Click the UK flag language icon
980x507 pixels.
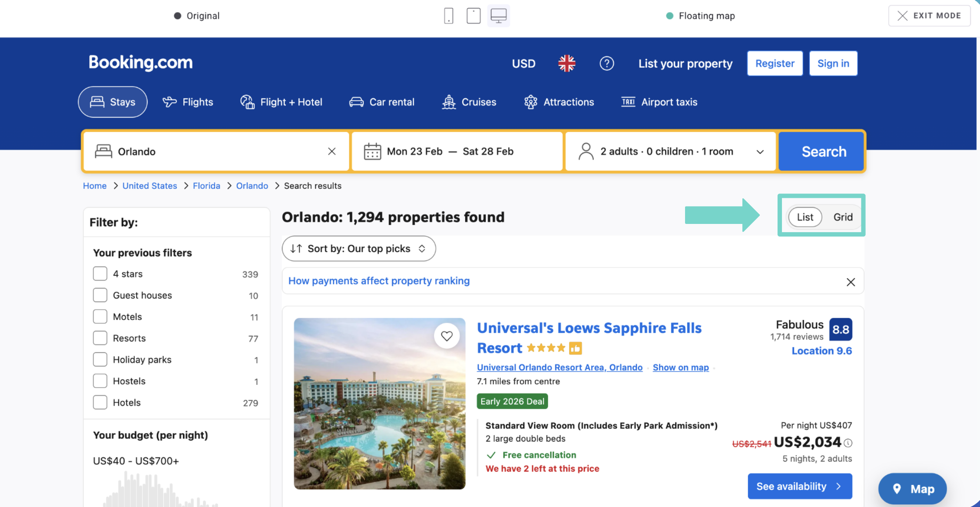566,63
